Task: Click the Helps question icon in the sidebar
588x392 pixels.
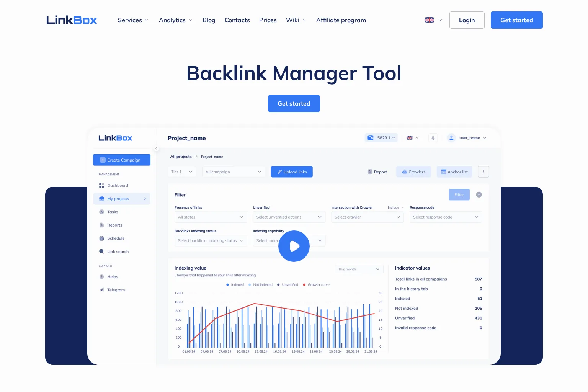Action: click(x=101, y=277)
